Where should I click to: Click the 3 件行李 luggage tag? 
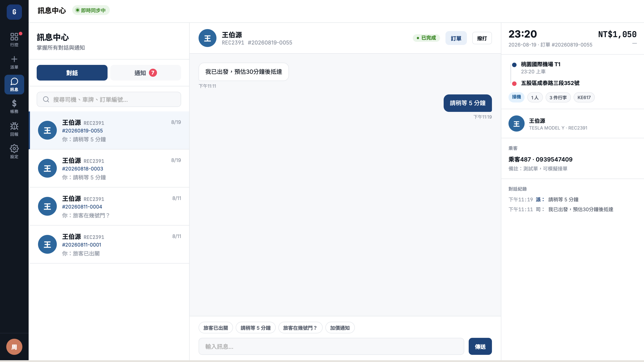pos(558,97)
